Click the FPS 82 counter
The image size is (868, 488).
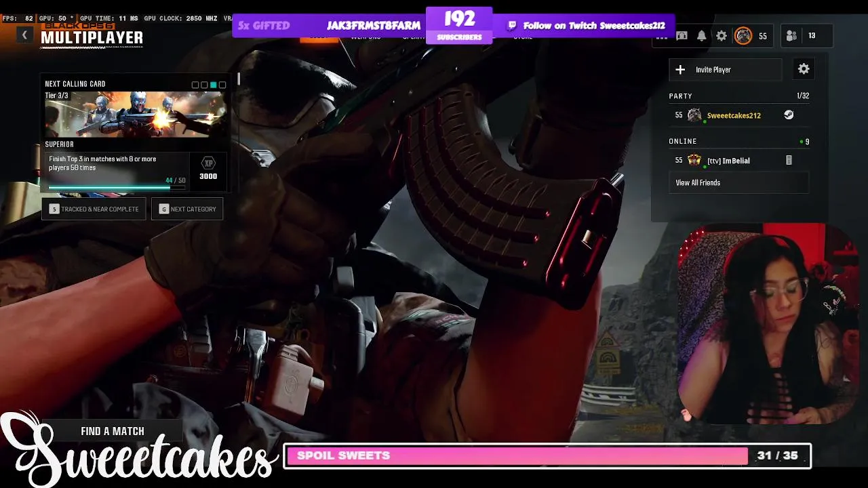tap(18, 18)
